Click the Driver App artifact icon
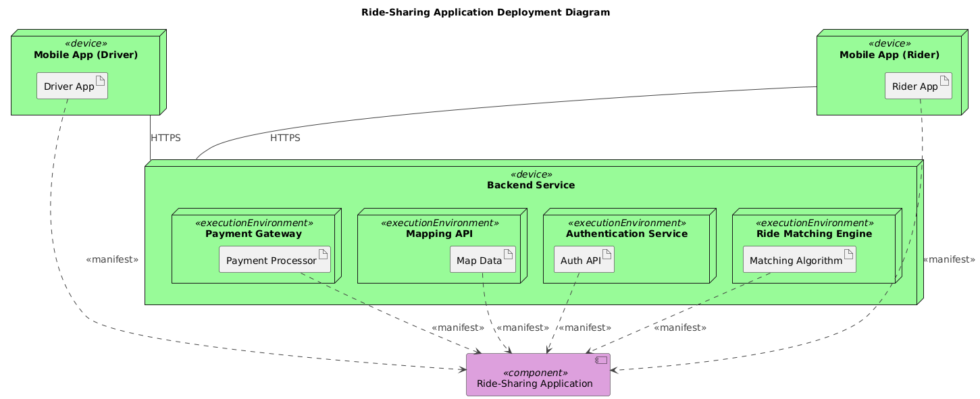 tap(102, 80)
